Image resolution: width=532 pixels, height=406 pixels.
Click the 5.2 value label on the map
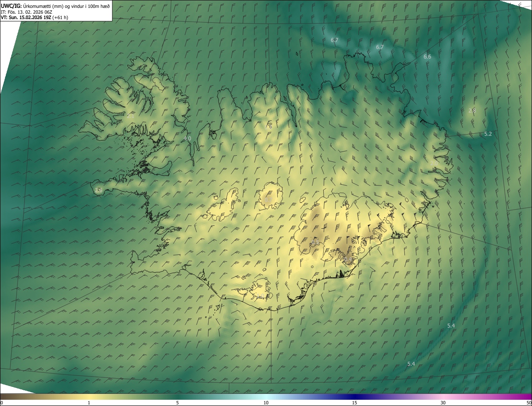tap(488, 134)
